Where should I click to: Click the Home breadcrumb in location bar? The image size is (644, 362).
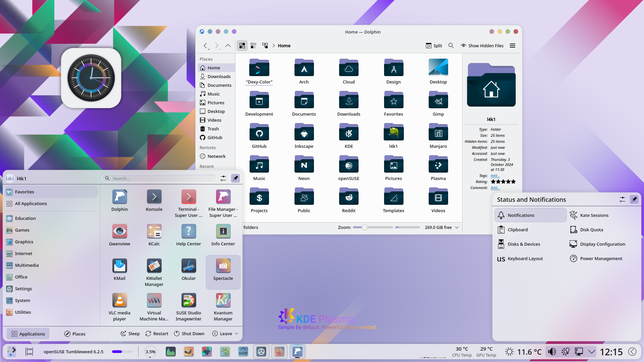(284, 46)
